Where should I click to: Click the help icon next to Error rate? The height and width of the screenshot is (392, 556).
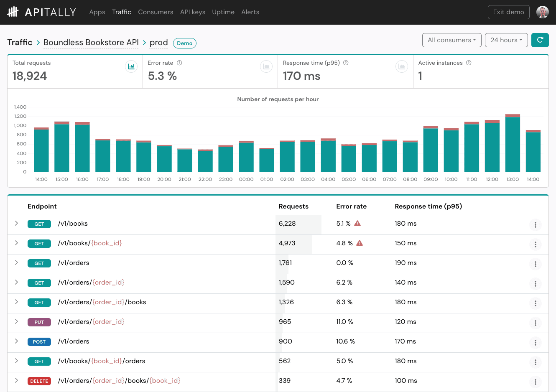point(179,63)
